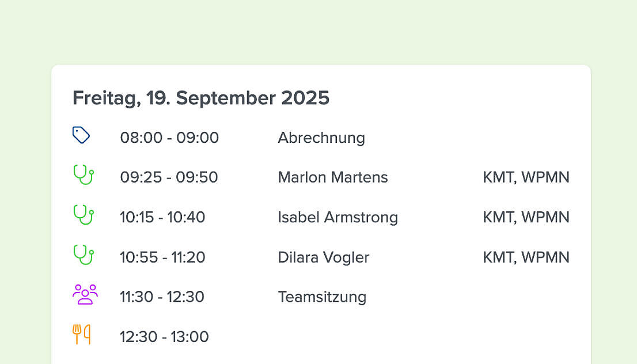Screen dimensions: 637x364
Task: Click the stethoscope icon for Dilara Vogler
Action: [84, 255]
